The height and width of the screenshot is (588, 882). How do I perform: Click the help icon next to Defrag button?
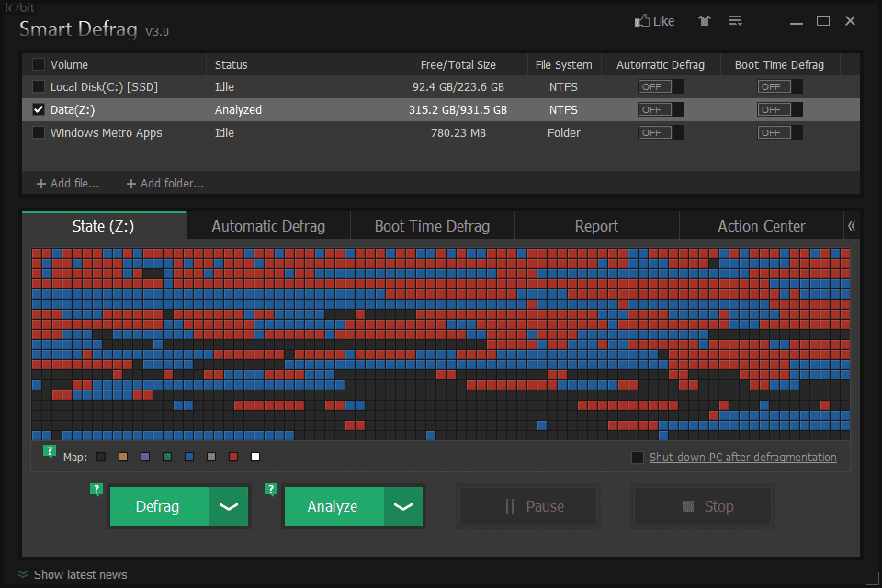pyautogui.click(x=96, y=490)
